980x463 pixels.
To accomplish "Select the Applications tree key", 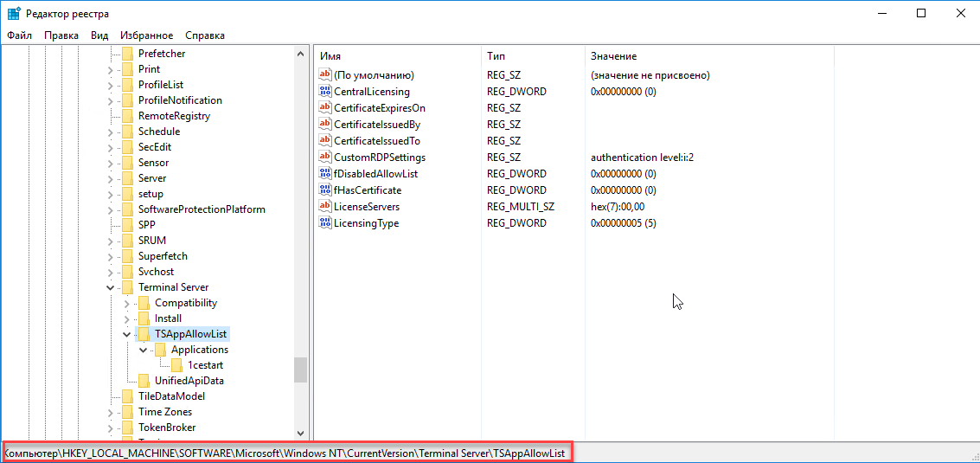I will click(x=200, y=350).
